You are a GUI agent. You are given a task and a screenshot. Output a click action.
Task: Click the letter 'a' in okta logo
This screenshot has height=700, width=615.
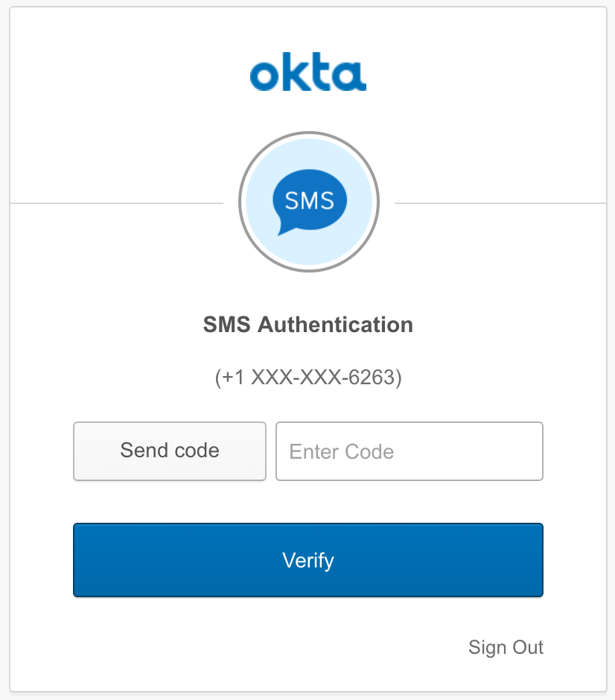349,77
